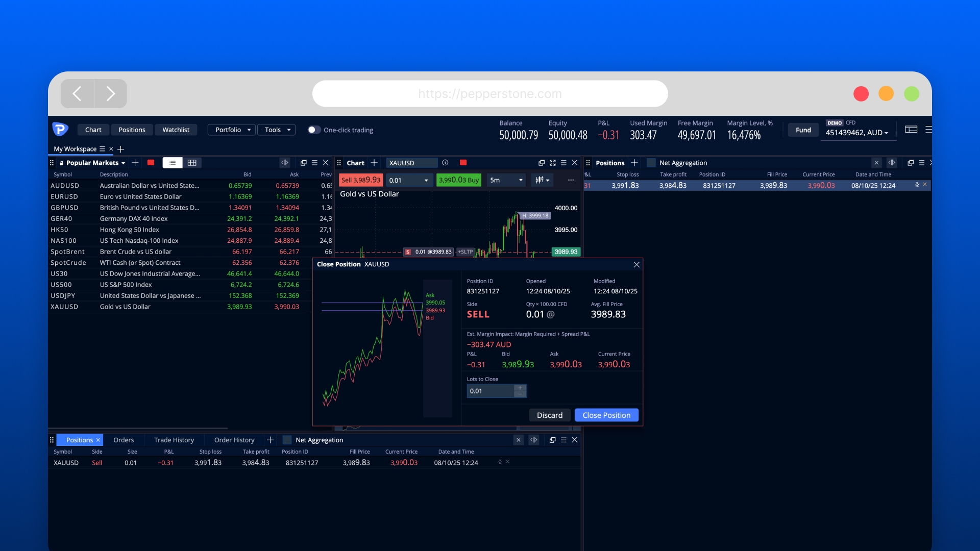Add a new workspace tab

point(121,149)
